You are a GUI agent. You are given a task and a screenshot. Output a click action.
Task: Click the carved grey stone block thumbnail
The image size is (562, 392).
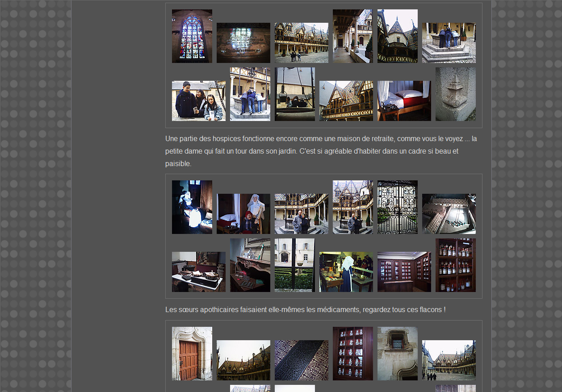pos(455,94)
